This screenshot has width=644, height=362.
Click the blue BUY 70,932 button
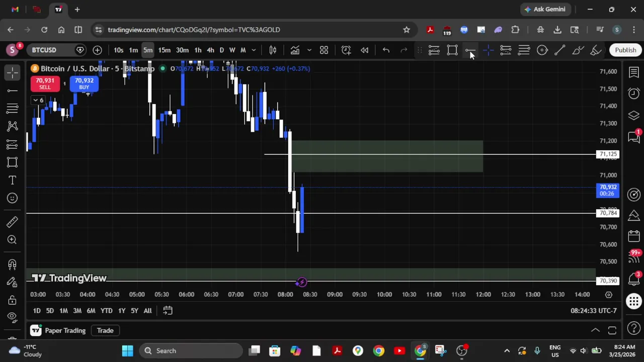84,83
